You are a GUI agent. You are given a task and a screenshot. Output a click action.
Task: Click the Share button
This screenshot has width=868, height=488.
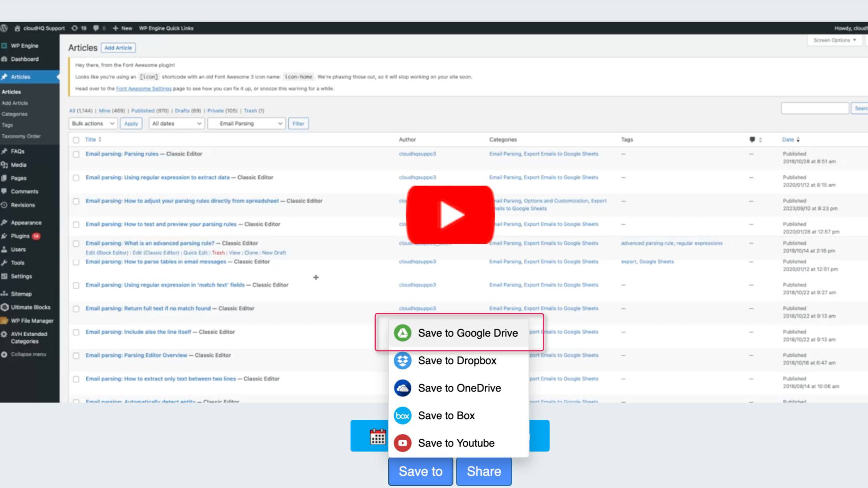pyautogui.click(x=484, y=471)
